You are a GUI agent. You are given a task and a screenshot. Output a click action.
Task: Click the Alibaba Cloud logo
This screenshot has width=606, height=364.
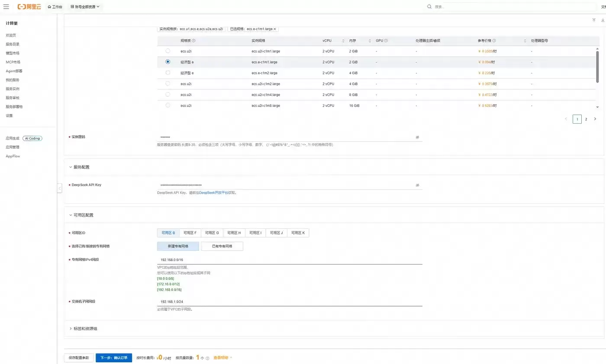(29, 7)
